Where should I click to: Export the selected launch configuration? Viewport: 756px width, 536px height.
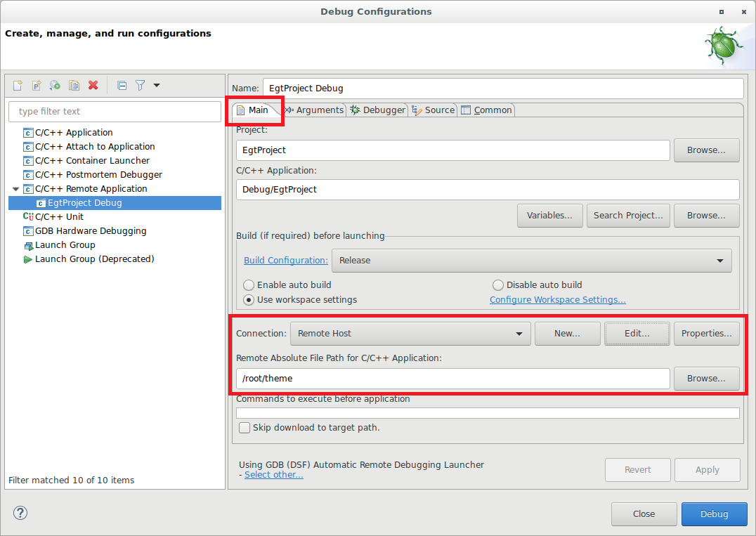pyautogui.click(x=55, y=85)
